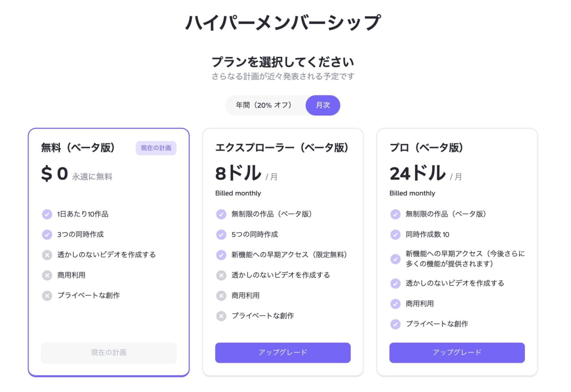Click the checkmark icon beside 1日あたり10作品
Image resolution: width=571 pixels, height=392 pixels.
[47, 214]
